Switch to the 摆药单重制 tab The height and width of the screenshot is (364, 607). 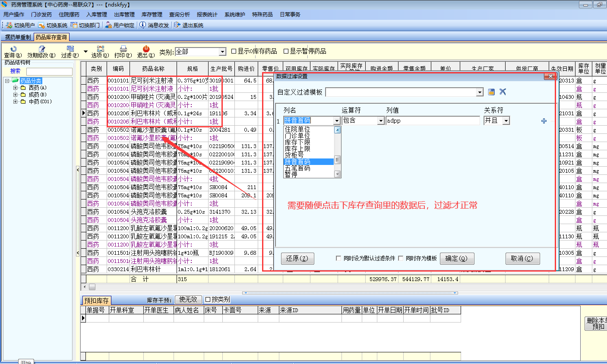click(x=18, y=37)
